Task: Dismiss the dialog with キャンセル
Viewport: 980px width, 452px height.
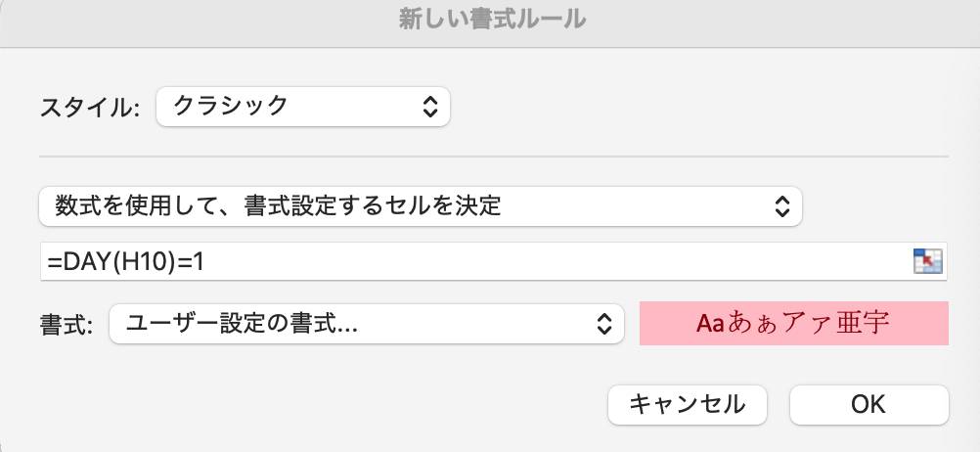Action: pos(688,405)
